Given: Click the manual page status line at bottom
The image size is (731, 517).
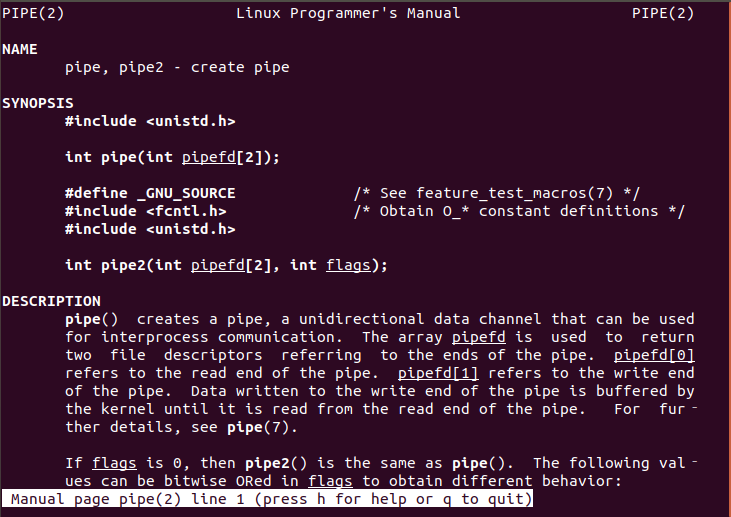Looking at the screenshot, I should tap(267, 499).
